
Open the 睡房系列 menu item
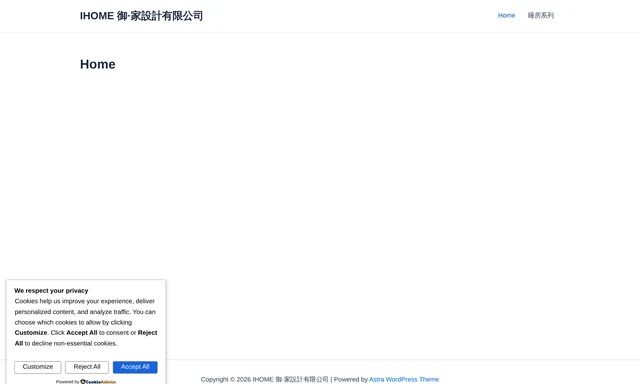[540, 16]
